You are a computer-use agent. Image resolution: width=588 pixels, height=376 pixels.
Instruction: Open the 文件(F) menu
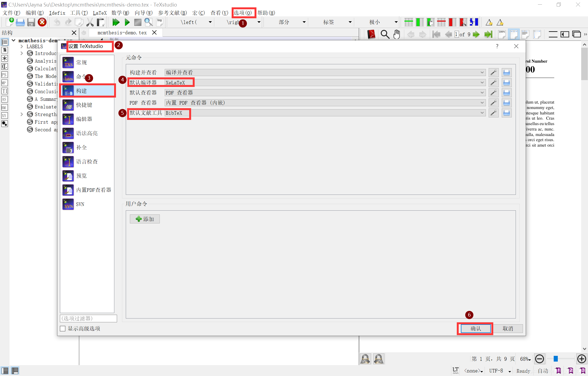(x=11, y=13)
